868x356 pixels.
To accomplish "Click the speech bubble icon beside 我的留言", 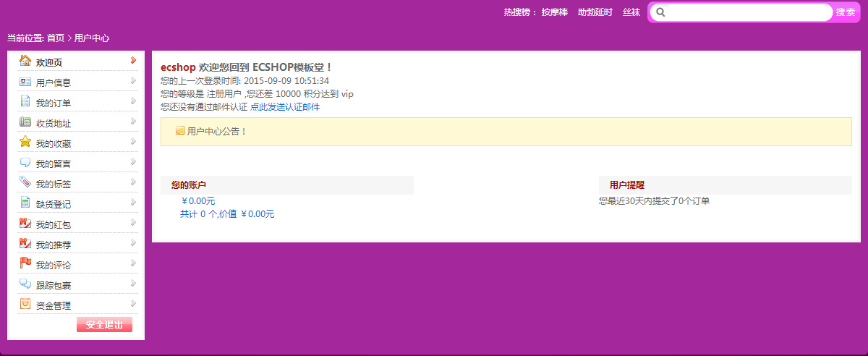I will (x=25, y=163).
